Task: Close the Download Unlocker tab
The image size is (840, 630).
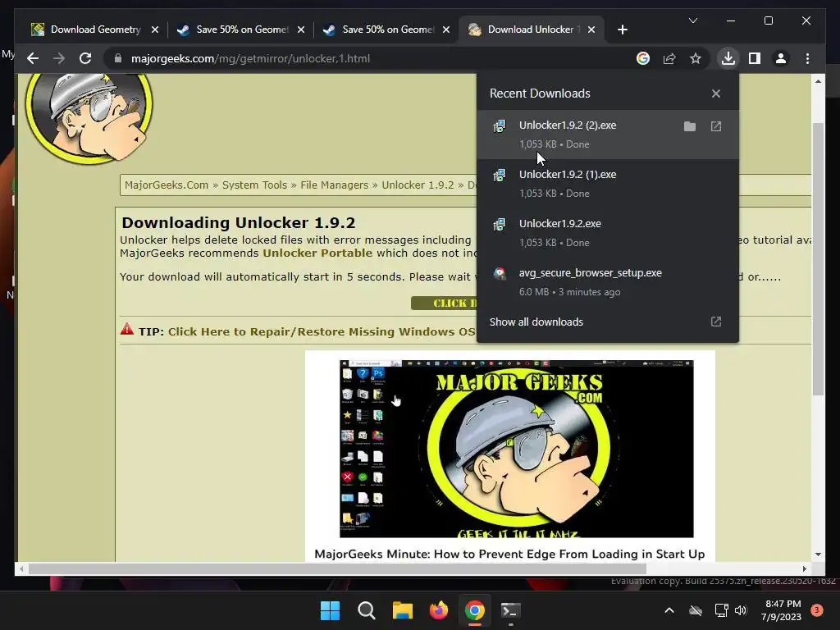Action: pos(591,30)
